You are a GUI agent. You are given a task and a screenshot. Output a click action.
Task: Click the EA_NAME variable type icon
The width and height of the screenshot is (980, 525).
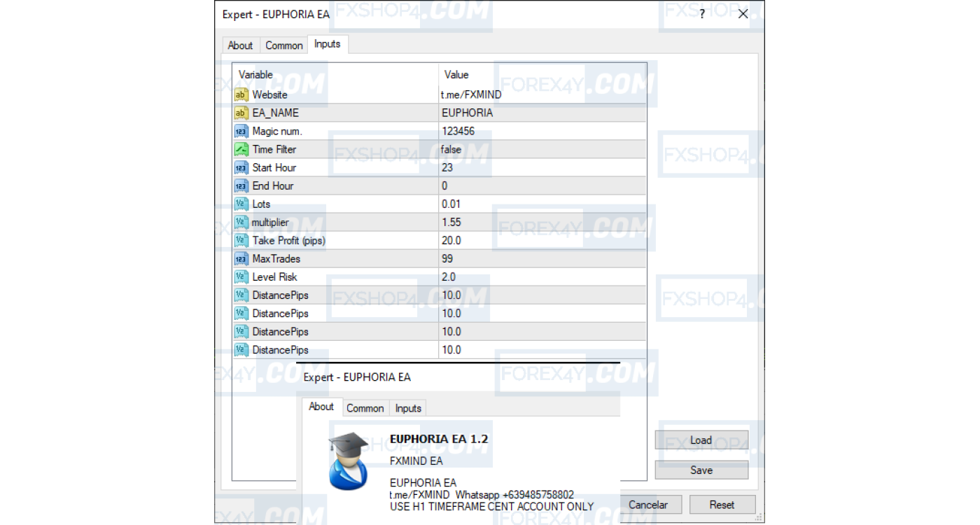point(241,113)
